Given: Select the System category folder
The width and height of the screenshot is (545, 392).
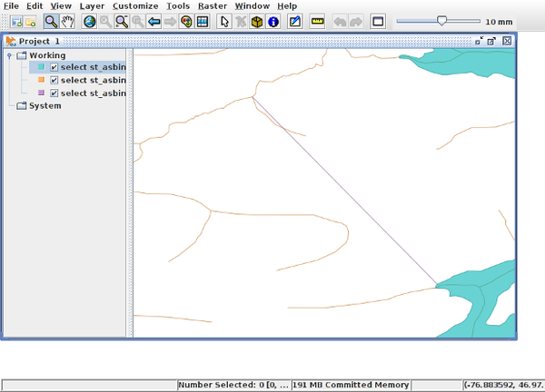Looking at the screenshot, I should point(45,105).
